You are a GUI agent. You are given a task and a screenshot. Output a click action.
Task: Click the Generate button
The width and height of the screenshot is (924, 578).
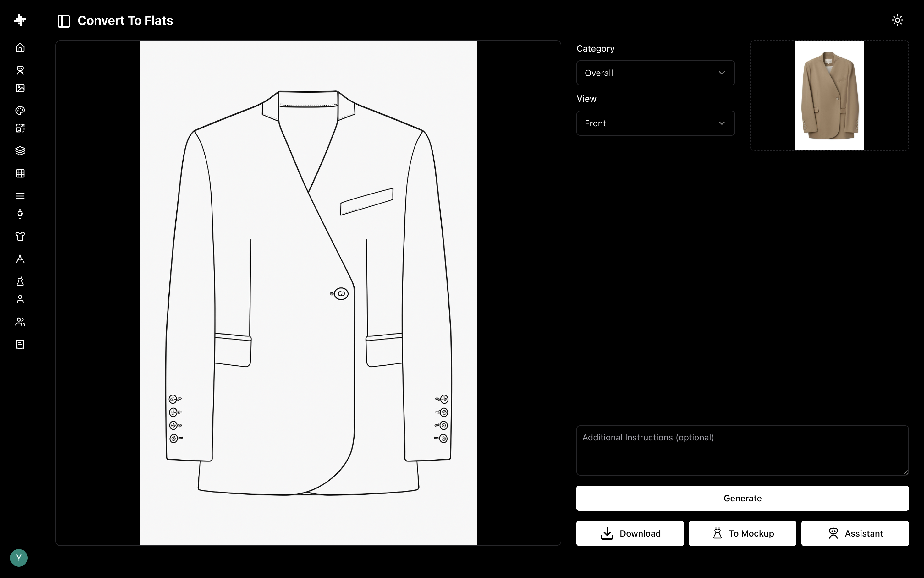point(742,498)
